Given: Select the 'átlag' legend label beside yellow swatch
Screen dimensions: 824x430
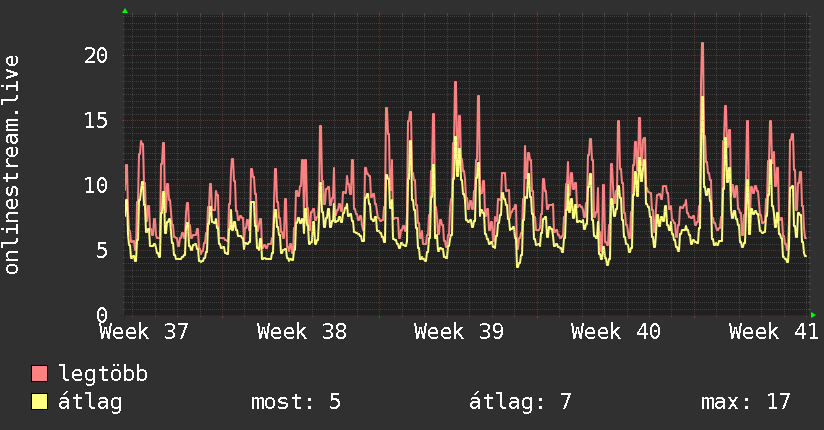Looking at the screenshot, I should coord(90,402).
